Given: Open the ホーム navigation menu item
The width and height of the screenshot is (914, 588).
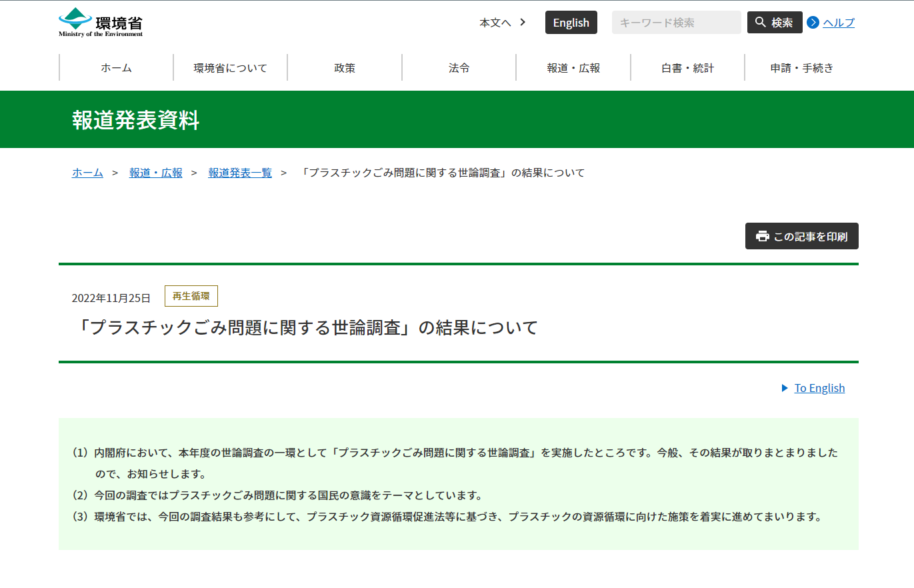Looking at the screenshot, I should 116,67.
